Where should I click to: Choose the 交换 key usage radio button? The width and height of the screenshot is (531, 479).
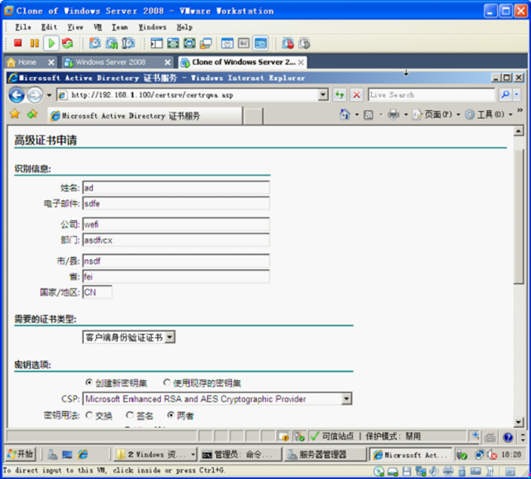click(89, 415)
